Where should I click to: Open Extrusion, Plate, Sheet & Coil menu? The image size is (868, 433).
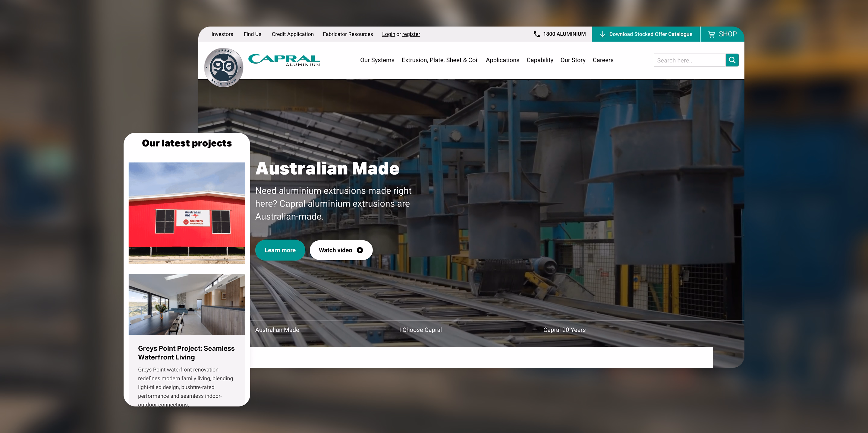440,60
